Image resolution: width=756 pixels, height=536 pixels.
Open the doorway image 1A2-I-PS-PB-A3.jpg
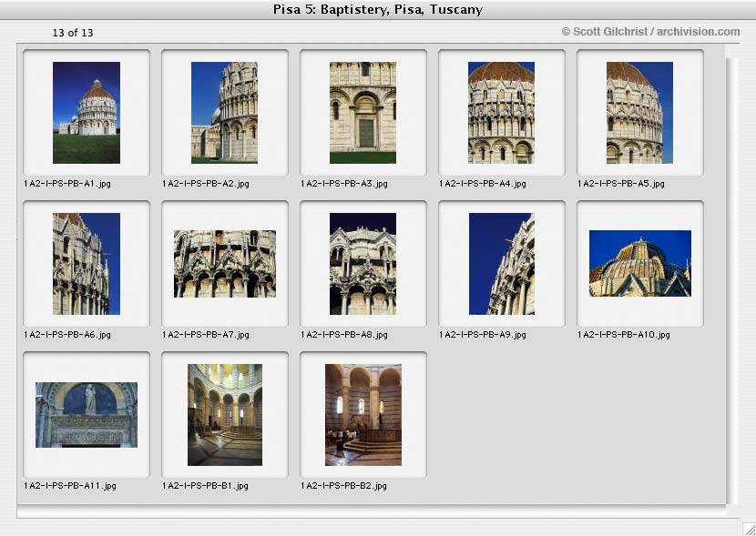point(363,113)
